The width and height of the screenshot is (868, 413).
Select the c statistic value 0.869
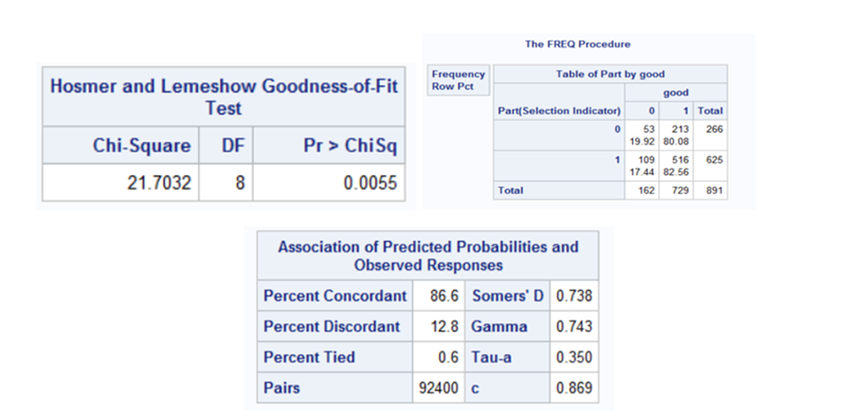573,388
